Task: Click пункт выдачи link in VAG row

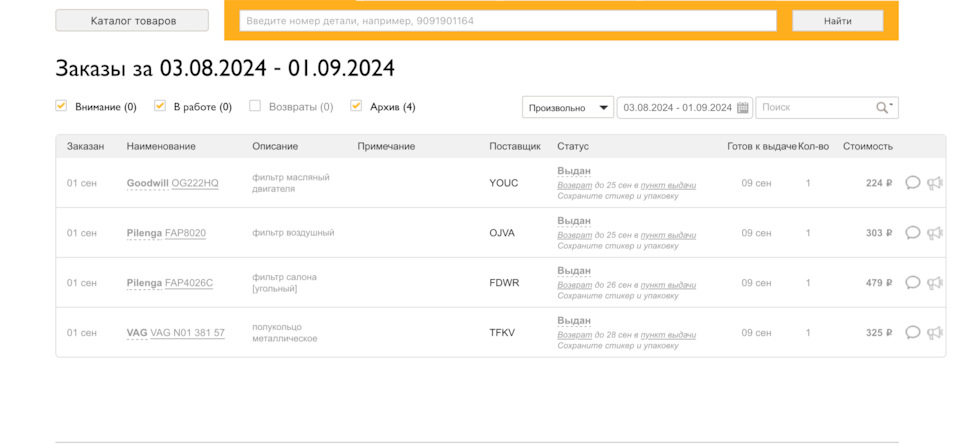Action: click(x=668, y=336)
